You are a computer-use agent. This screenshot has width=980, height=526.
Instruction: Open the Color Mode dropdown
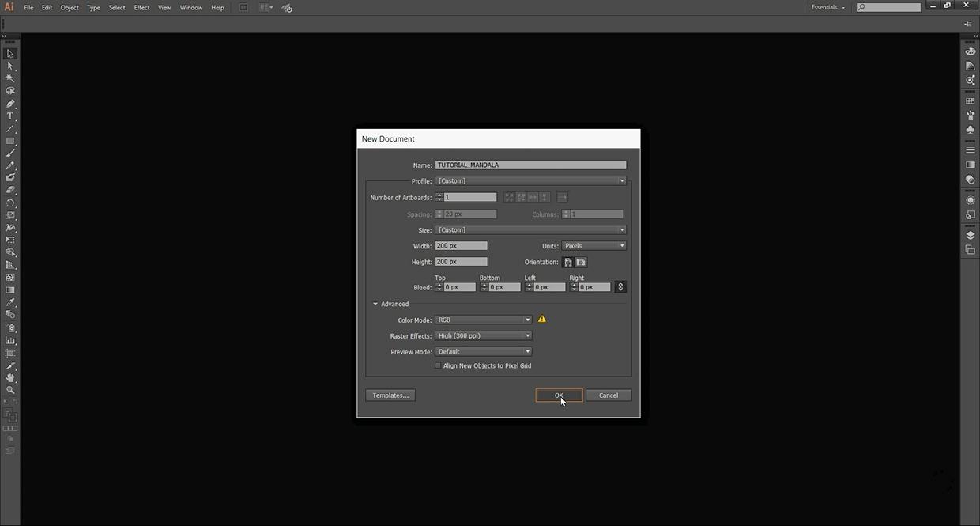[x=484, y=320]
